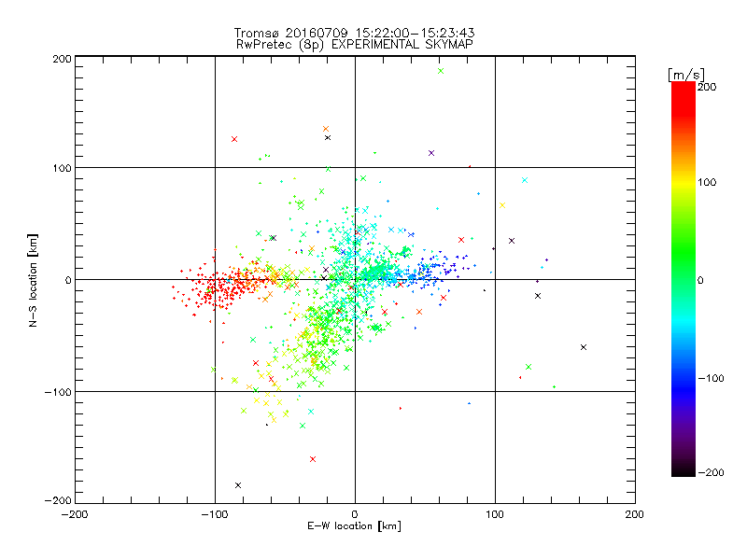Click the black X marker just above -200 km N-S
747x560 pixels.
coord(238,485)
